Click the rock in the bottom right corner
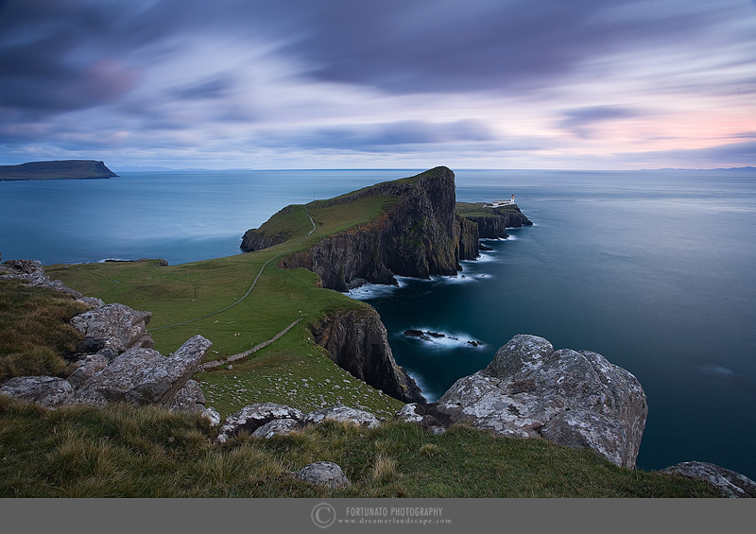This screenshot has width=756, height=534. (x=713, y=478)
